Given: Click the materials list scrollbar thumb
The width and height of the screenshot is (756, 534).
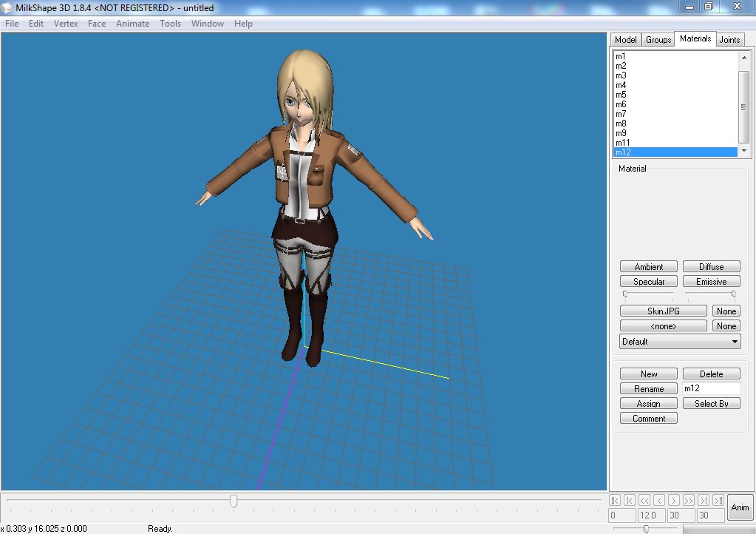Looking at the screenshot, I should pos(744,107).
